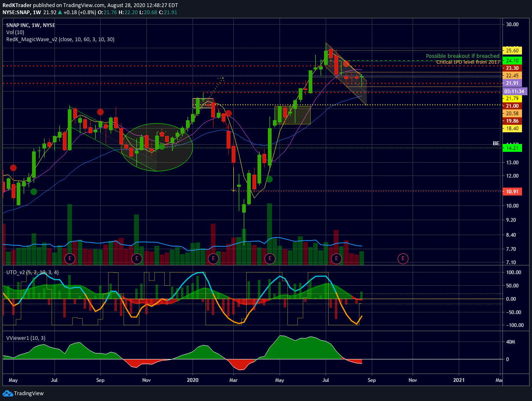This screenshot has height=401, width=532.
Task: Open the UTO_v2 indicator label
Action: (x=32, y=272)
